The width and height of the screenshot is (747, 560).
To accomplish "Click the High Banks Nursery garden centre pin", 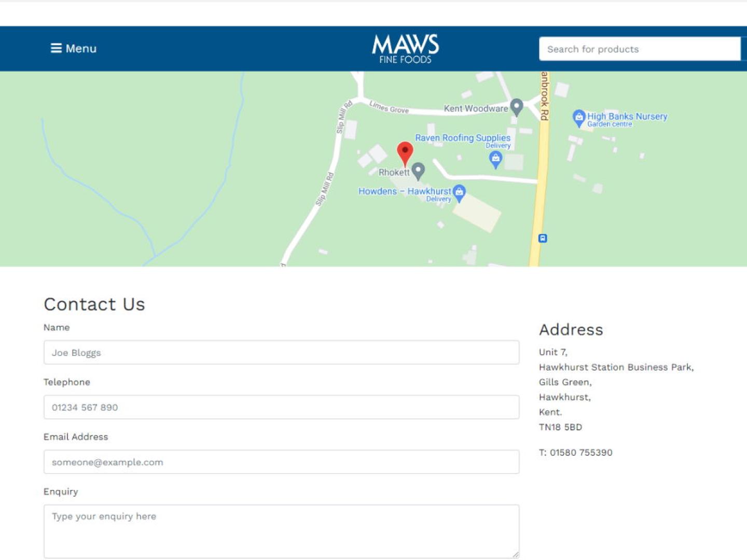I will 579,117.
